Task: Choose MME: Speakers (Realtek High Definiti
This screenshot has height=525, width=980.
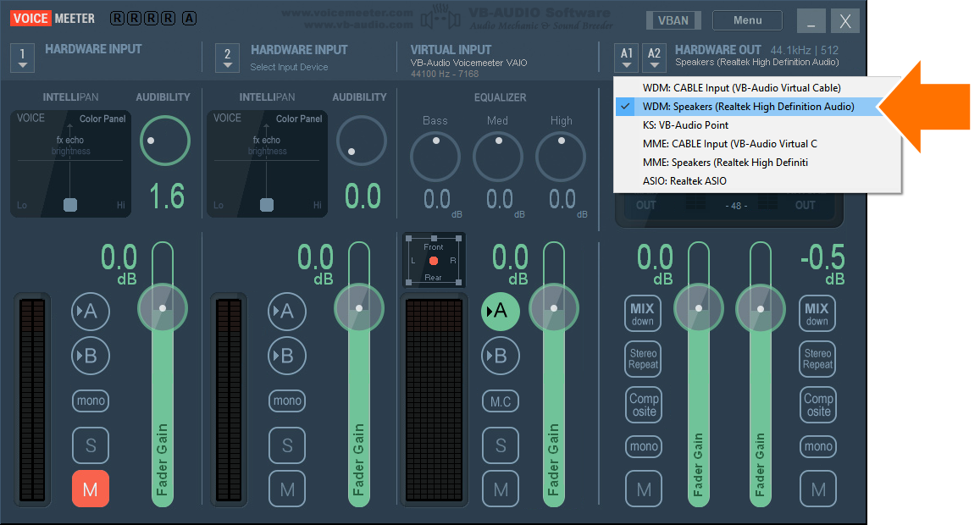Action: 757,163
